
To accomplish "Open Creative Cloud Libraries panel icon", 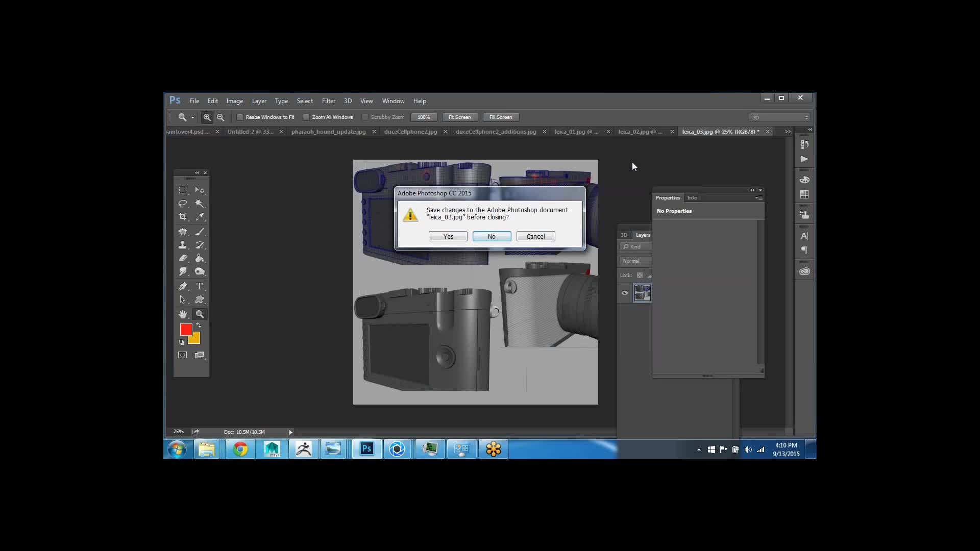I will [804, 271].
